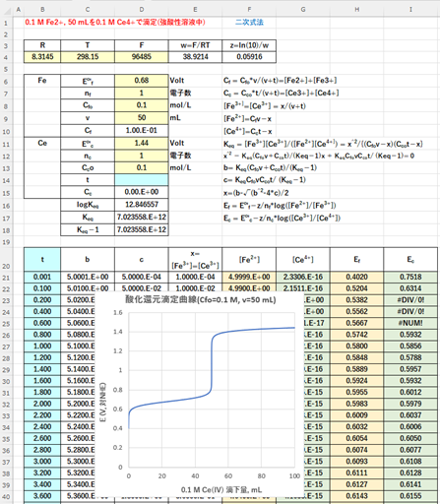Select column D header

(142, 10)
